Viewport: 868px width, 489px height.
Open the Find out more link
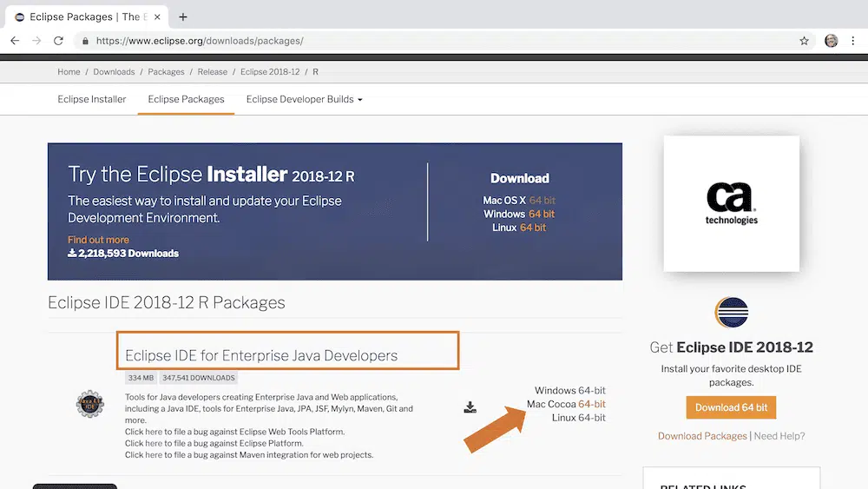98,240
